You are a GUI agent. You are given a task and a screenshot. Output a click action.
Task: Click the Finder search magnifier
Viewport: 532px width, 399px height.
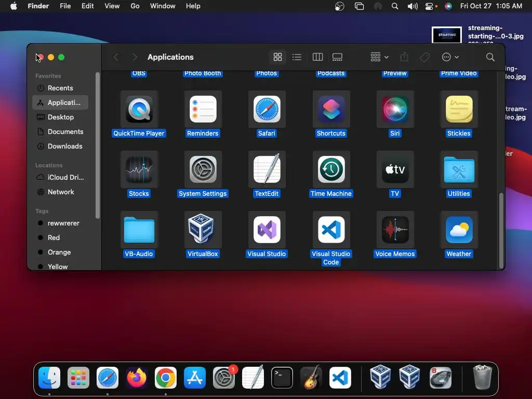tap(490, 57)
